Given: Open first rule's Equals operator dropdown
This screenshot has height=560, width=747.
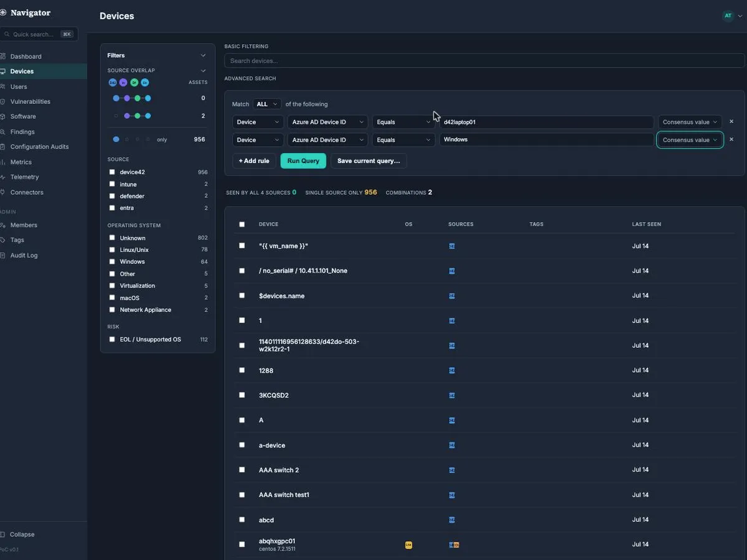Looking at the screenshot, I should 403,122.
